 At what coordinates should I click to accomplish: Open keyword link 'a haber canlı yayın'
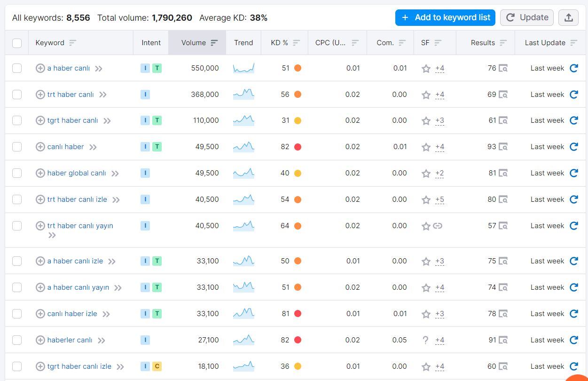pos(78,287)
